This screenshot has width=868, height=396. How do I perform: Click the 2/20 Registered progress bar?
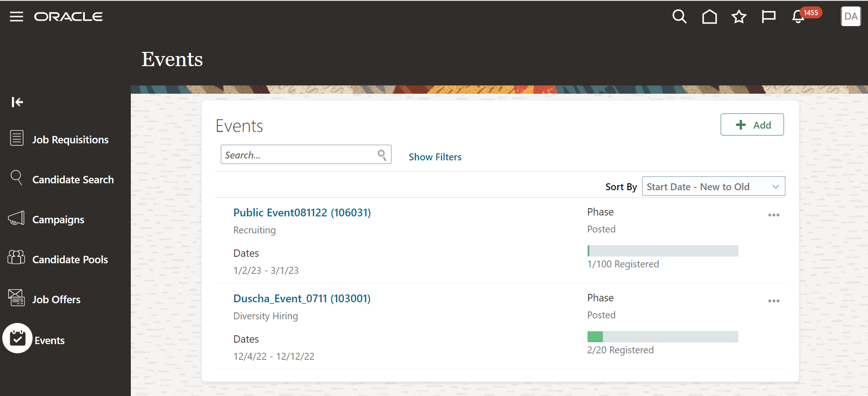662,337
